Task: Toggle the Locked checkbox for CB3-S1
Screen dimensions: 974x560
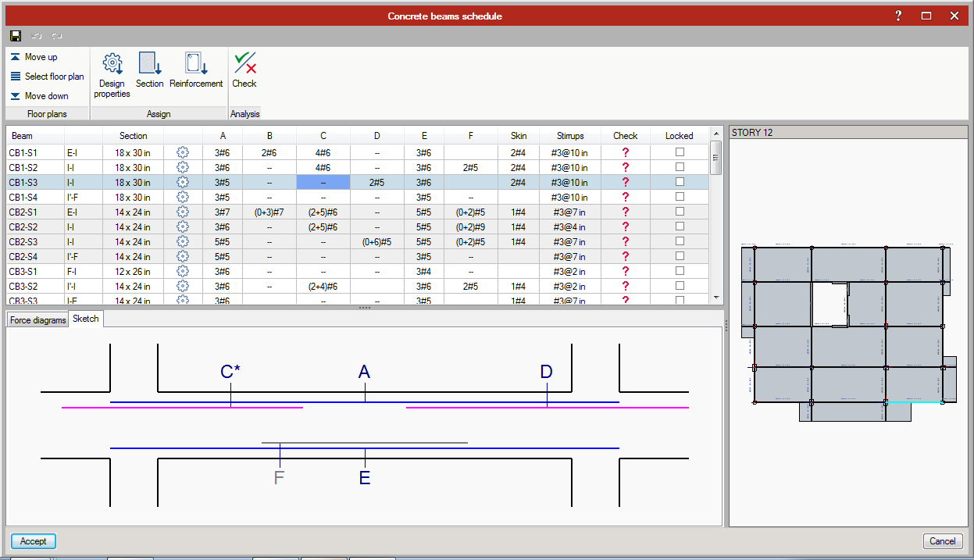Action: click(x=680, y=271)
